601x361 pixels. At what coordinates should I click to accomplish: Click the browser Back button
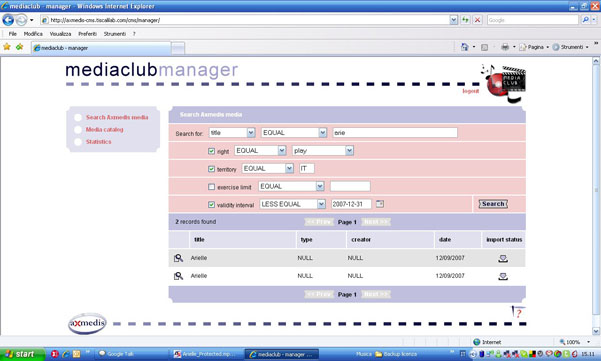coord(8,20)
